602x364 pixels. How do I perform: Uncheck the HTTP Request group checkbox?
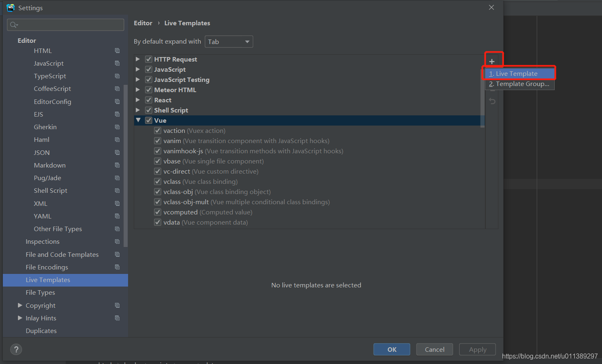click(x=148, y=59)
